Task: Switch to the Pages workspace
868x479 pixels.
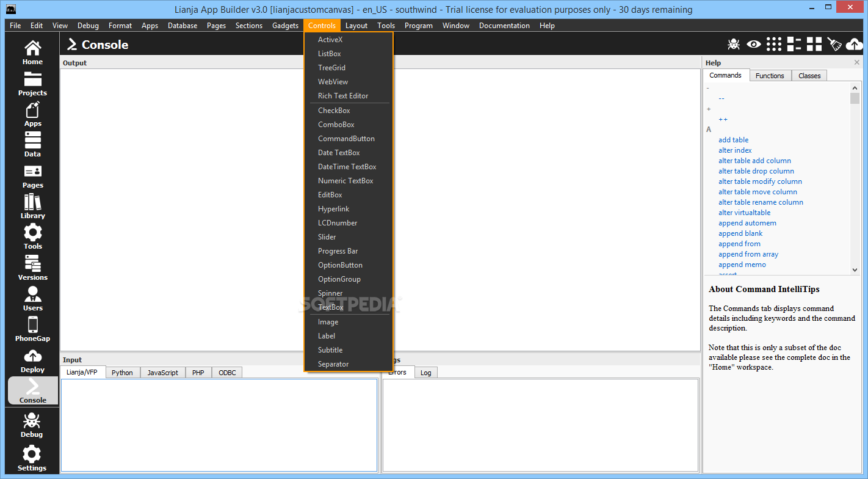Action: click(x=32, y=176)
